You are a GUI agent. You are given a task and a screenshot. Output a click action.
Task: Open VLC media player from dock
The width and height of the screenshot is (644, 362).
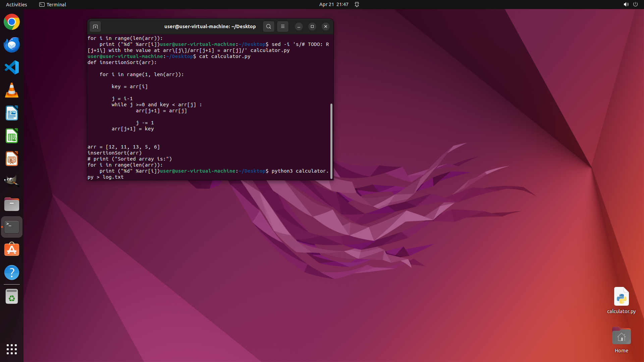click(12, 90)
